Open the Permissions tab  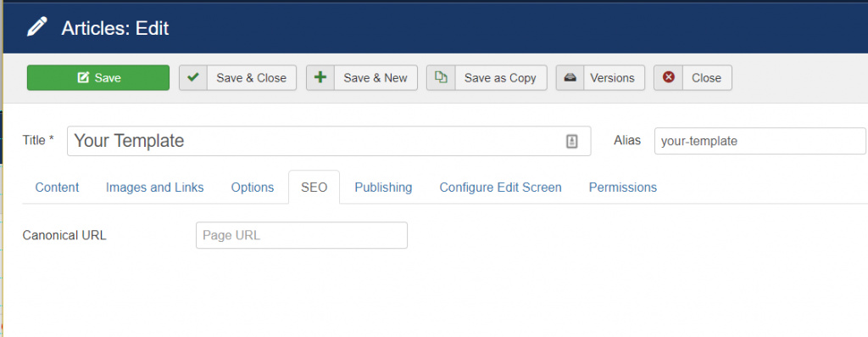[623, 188]
